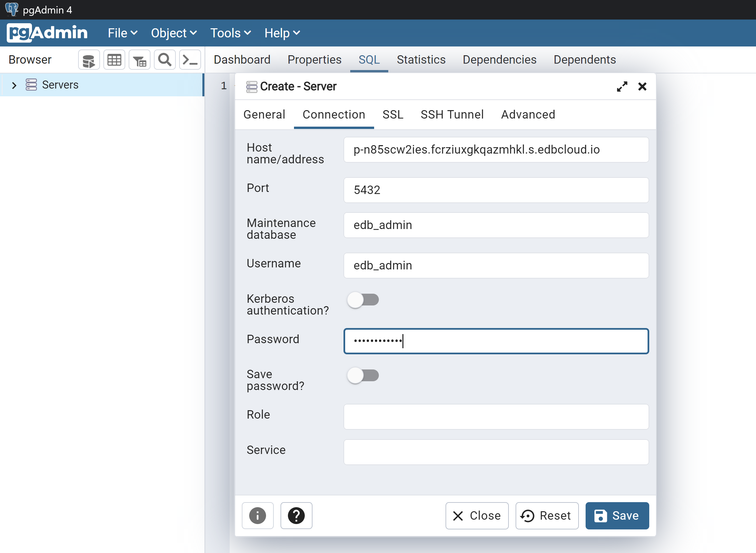Open the Tools menu

[x=231, y=33]
